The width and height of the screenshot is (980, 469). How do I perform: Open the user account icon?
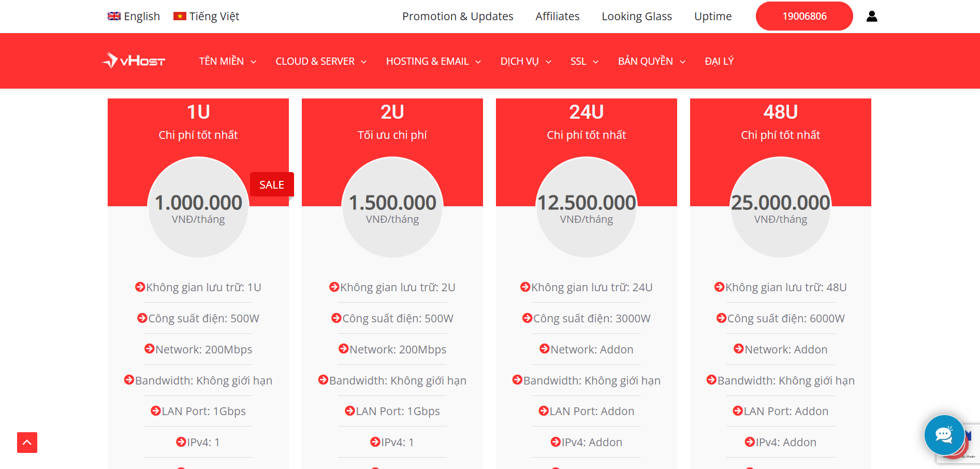pos(872,17)
